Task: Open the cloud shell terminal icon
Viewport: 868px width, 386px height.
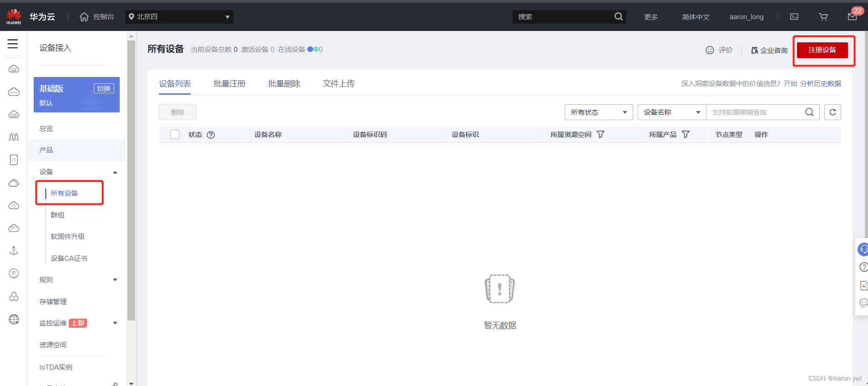Action: pos(794,17)
